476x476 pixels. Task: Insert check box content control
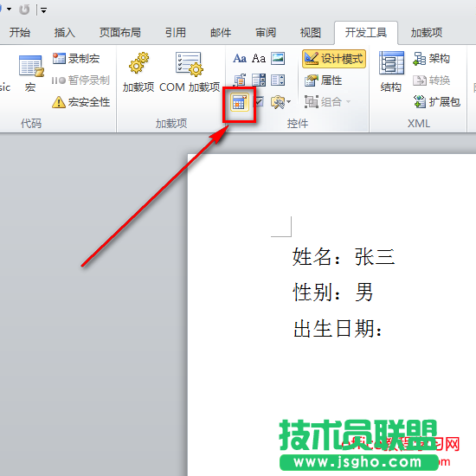point(260,102)
